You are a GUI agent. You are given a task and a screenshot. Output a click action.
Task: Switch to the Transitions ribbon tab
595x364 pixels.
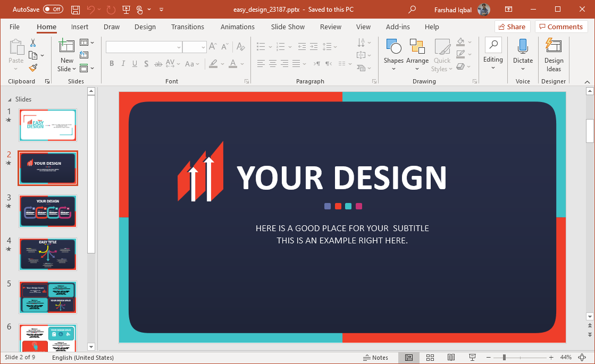(x=187, y=27)
